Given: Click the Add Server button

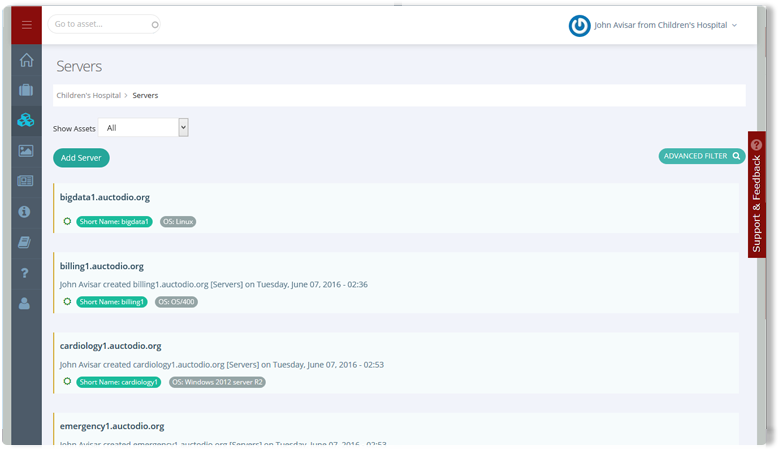Looking at the screenshot, I should pos(81,158).
